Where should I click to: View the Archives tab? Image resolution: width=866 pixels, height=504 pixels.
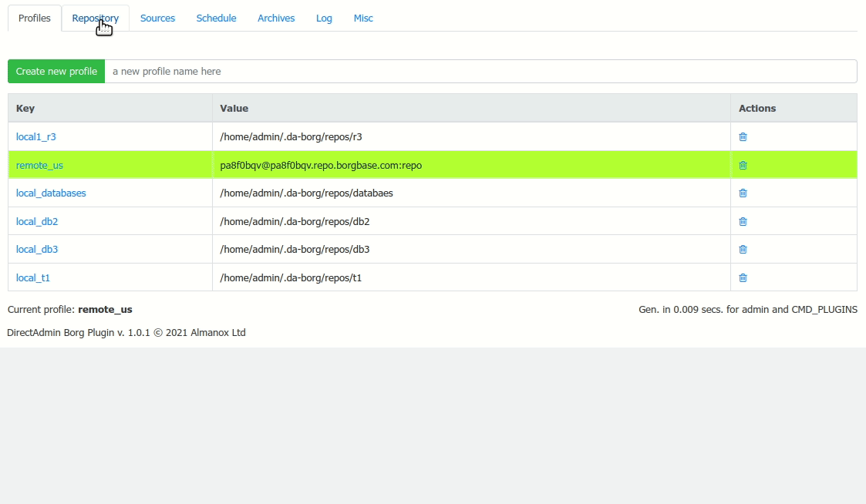click(275, 18)
